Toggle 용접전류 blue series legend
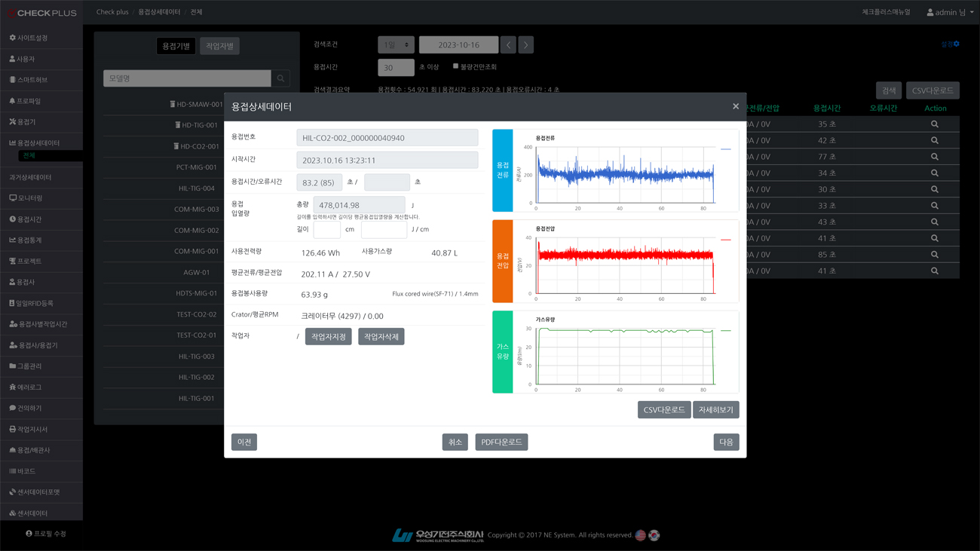This screenshot has height=551, width=980. (x=725, y=149)
